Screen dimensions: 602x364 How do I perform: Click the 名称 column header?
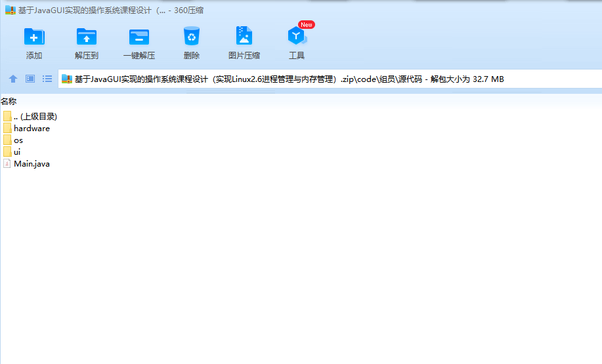click(x=9, y=101)
